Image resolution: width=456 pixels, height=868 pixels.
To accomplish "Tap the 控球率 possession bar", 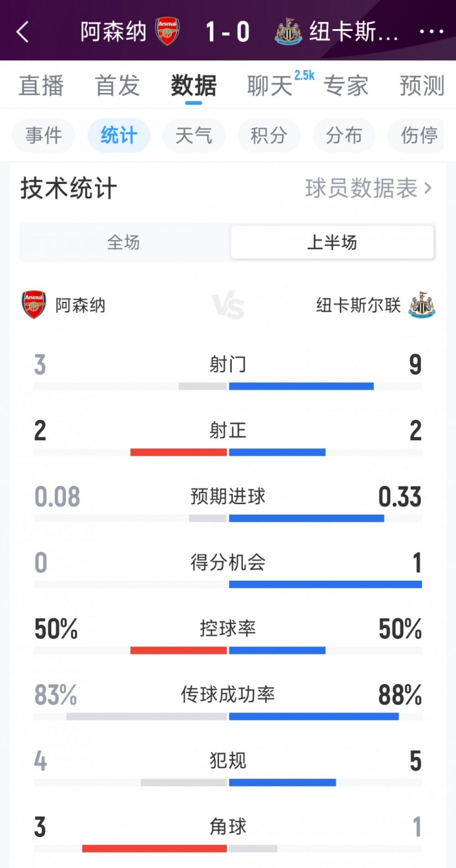I will point(228,650).
